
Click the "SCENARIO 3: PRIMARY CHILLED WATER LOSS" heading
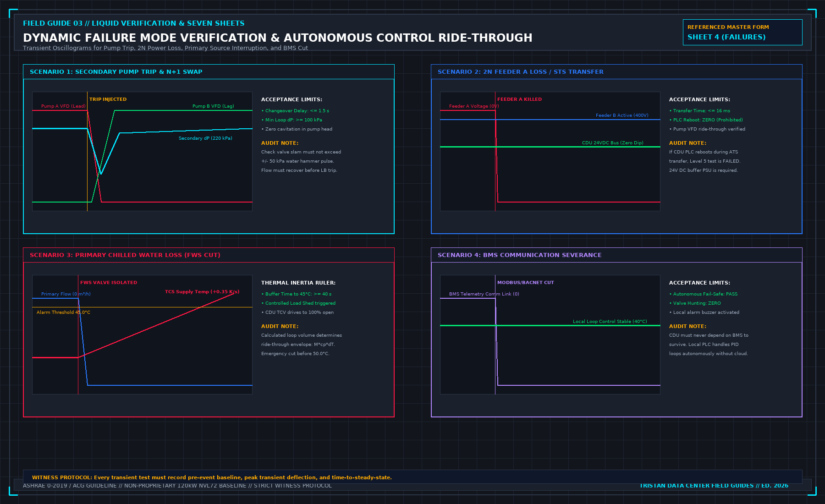(125, 255)
